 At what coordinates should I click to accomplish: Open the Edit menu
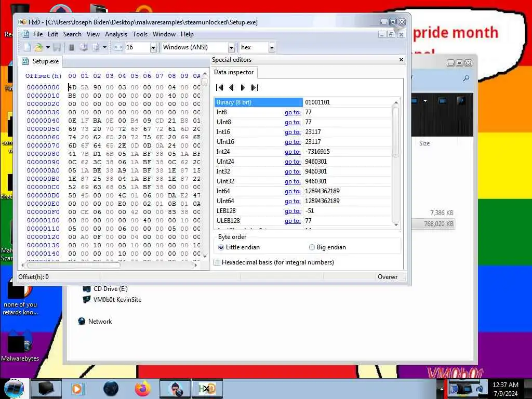pos(52,34)
